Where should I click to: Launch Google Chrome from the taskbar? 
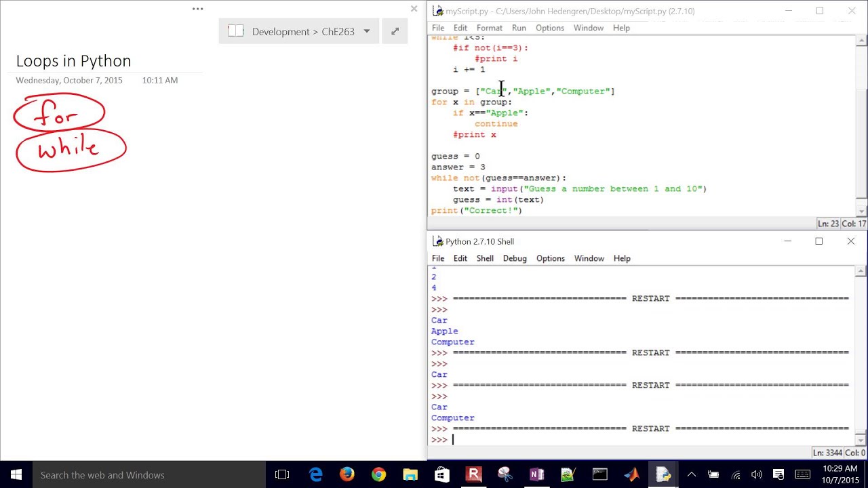(378, 474)
